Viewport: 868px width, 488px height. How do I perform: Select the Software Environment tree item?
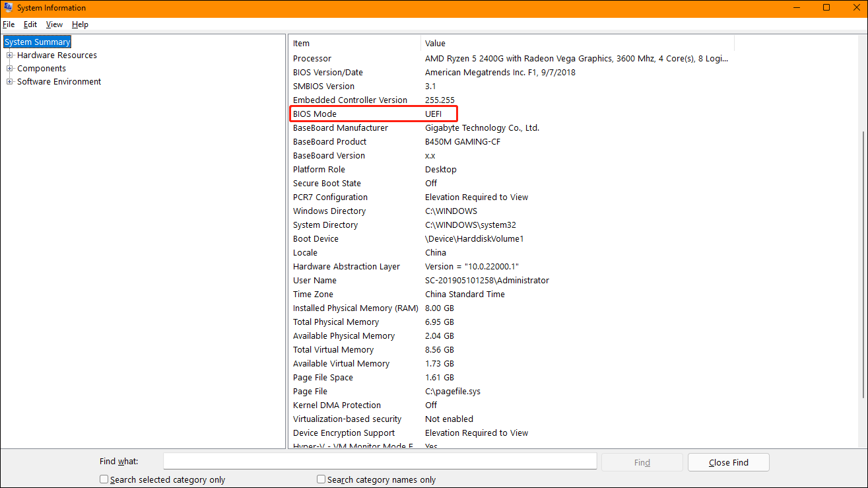tap(59, 82)
